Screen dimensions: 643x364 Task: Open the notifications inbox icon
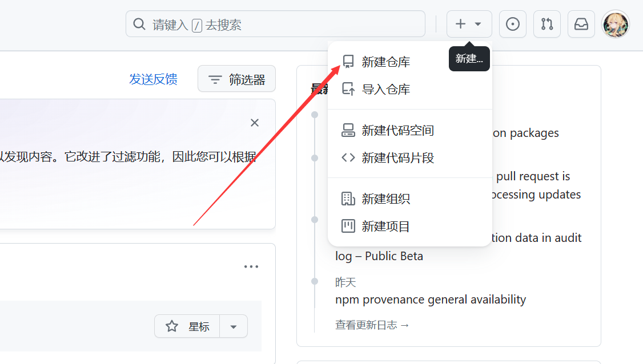point(581,24)
